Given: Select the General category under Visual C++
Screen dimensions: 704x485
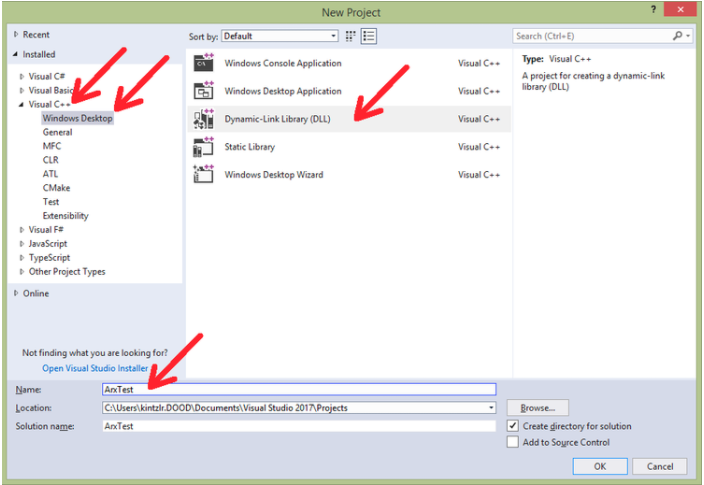Looking at the screenshot, I should [x=57, y=132].
